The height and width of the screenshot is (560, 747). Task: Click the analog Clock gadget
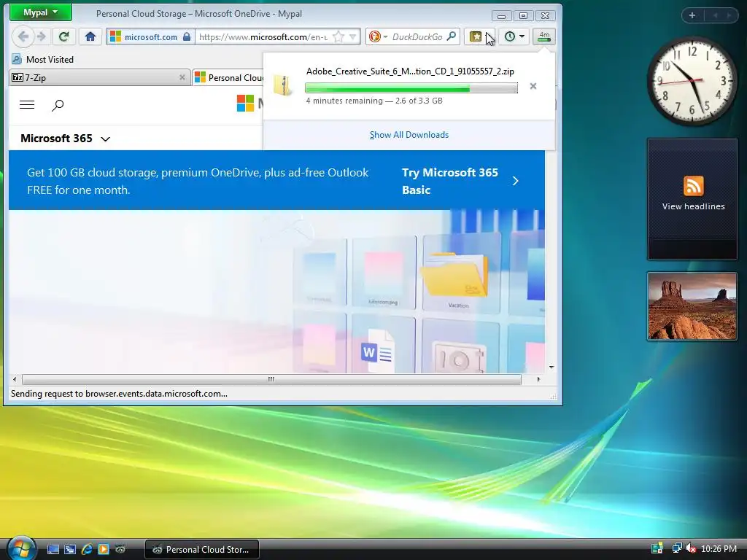(692, 81)
